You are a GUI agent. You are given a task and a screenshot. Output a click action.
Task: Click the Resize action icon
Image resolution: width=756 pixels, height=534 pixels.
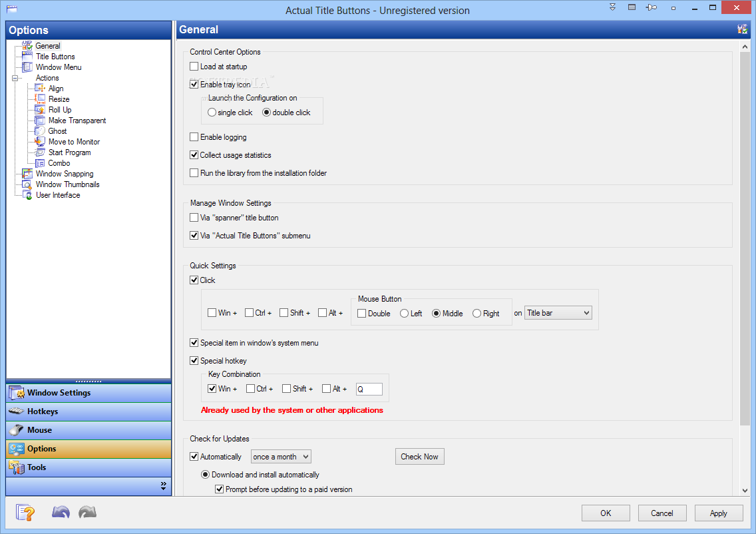click(x=40, y=99)
